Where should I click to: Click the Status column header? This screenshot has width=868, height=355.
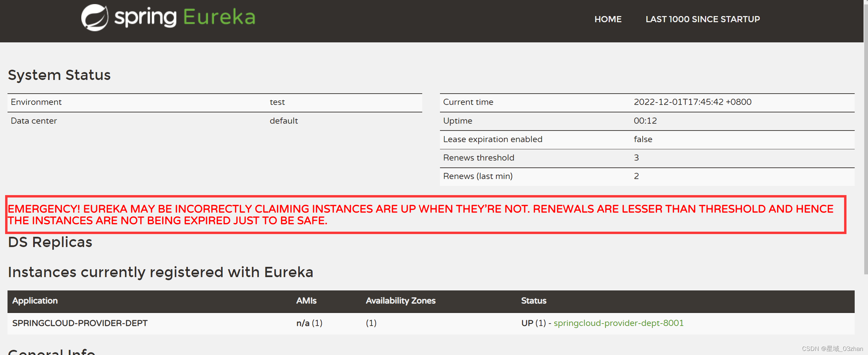click(534, 301)
